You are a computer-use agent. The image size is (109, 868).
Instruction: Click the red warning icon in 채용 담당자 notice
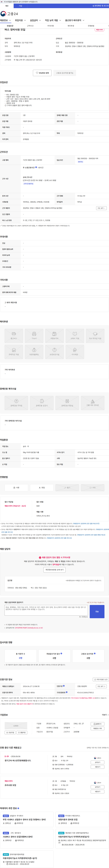coord(40,557)
